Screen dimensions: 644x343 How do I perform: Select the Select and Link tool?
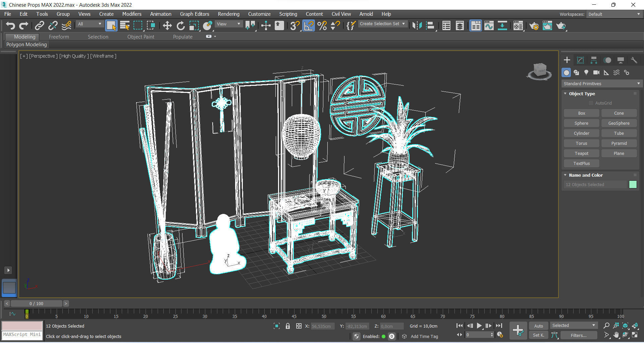tap(40, 25)
